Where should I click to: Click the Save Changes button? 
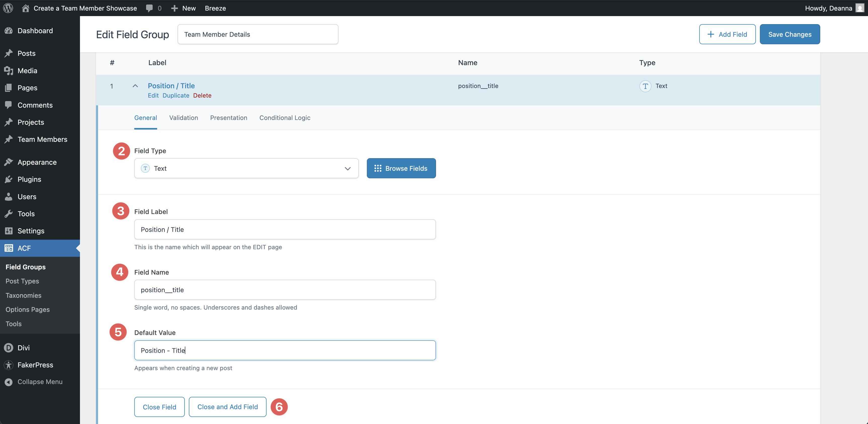790,34
